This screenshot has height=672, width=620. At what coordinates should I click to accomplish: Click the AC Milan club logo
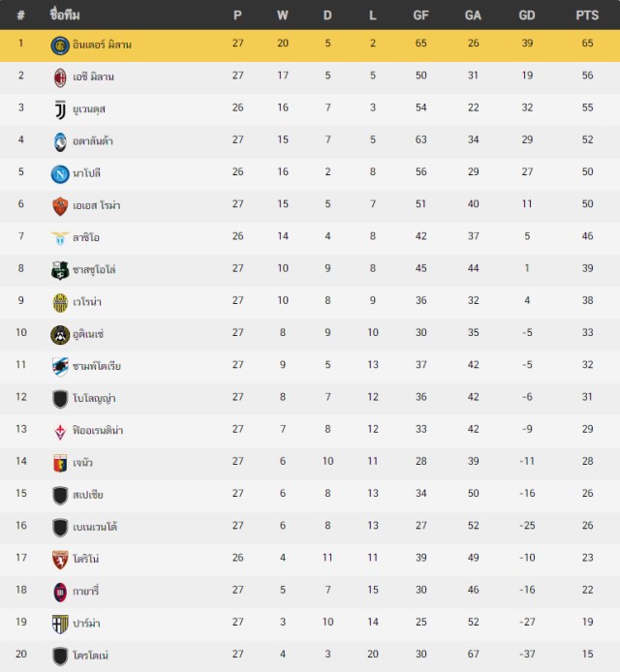pos(60,78)
